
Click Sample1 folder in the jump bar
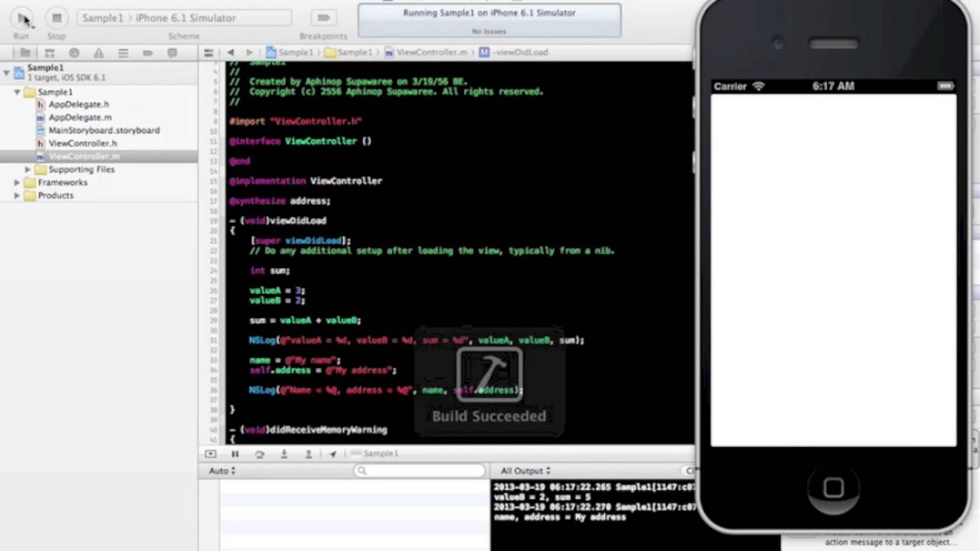[348, 52]
